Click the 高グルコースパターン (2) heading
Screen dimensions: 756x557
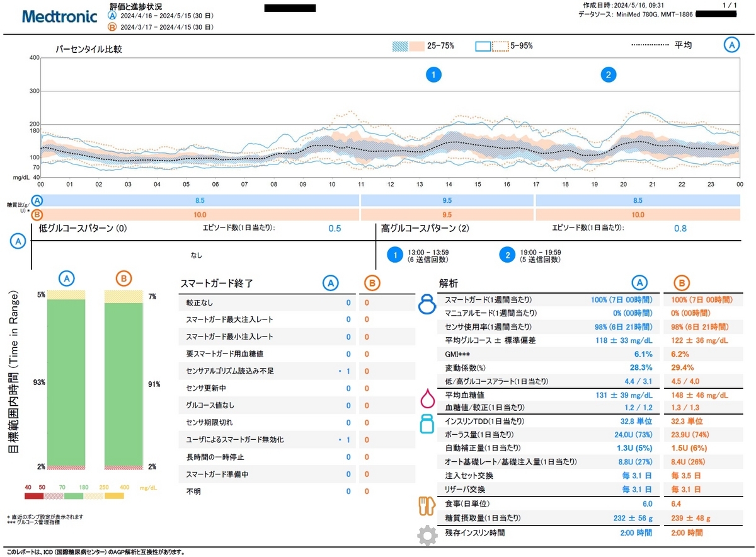click(425, 228)
